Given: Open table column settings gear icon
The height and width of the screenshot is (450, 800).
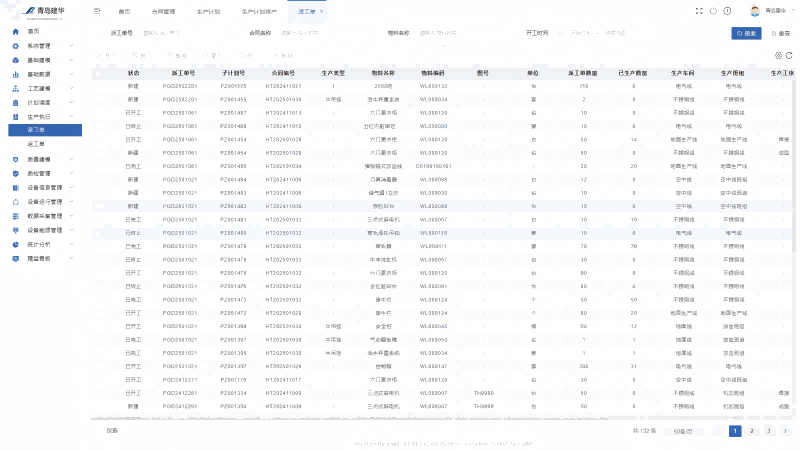Looking at the screenshot, I should (776, 55).
